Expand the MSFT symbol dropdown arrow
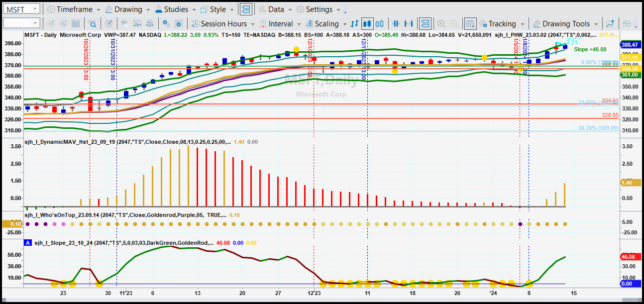This screenshot has width=644, height=304. (36, 9)
